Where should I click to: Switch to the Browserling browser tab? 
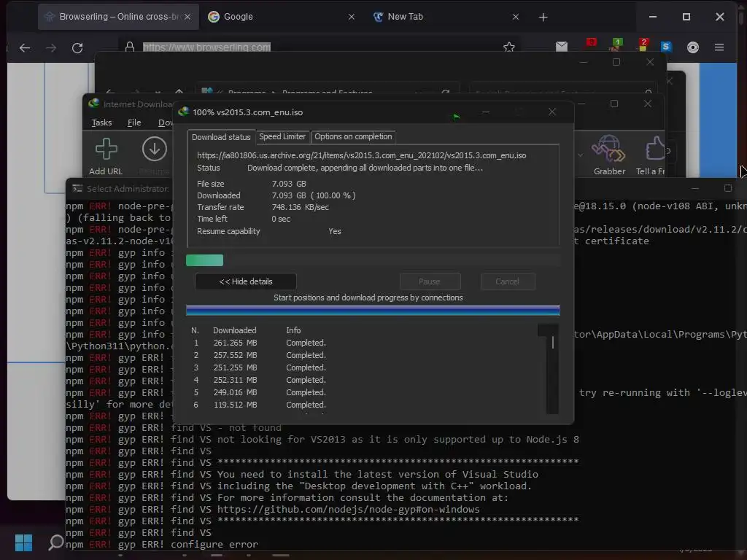point(118,17)
